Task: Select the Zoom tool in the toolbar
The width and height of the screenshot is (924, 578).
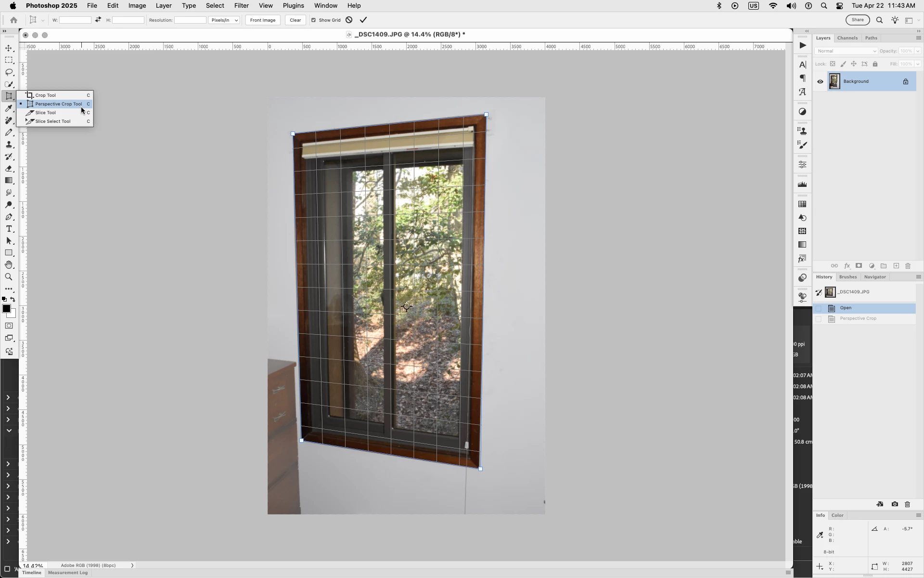Action: 9,277
